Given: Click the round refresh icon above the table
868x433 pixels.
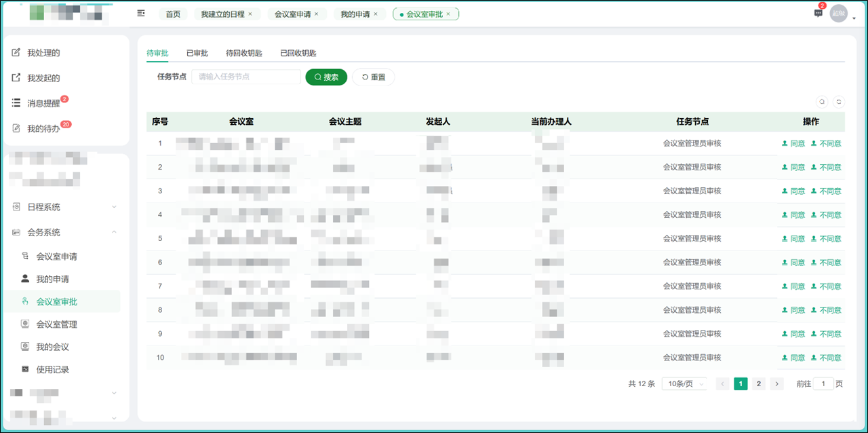Looking at the screenshot, I should coord(839,102).
